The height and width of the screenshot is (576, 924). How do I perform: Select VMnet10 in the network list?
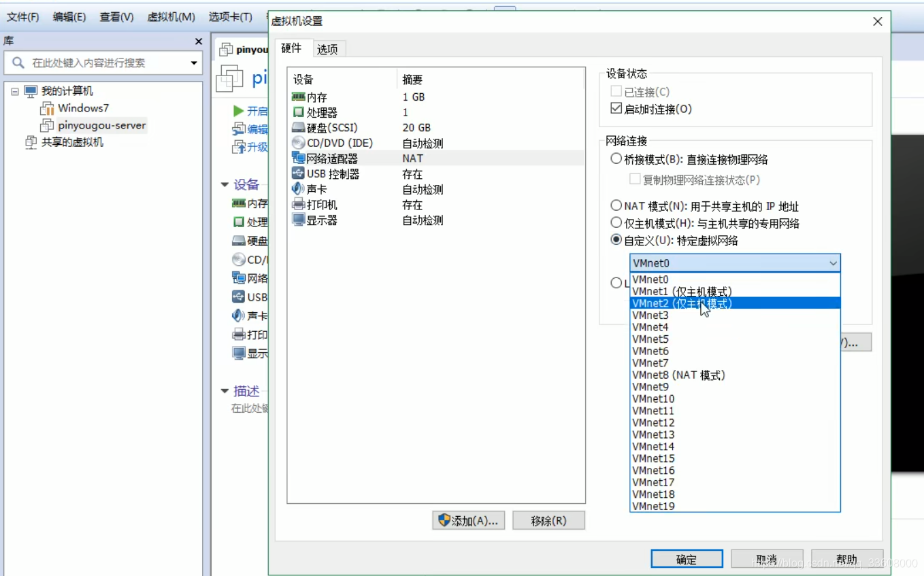click(x=735, y=399)
